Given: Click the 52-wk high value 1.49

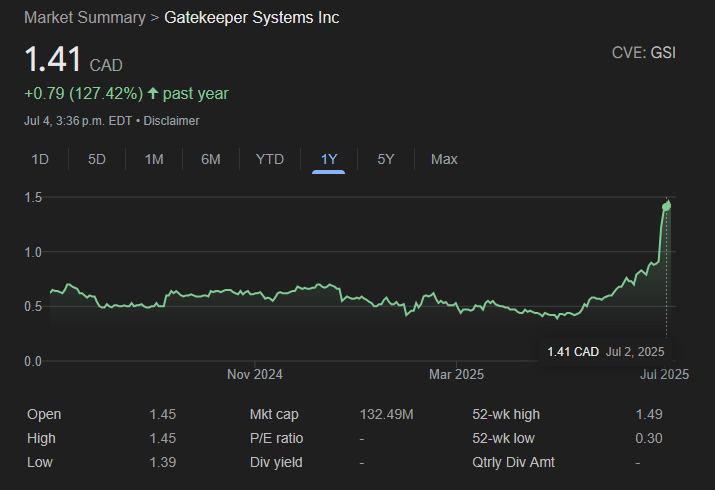Looking at the screenshot, I should click(x=649, y=414).
